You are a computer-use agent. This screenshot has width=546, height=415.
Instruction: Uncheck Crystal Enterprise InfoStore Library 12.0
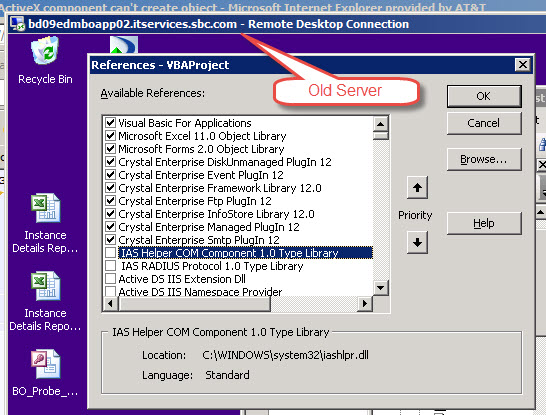pyautogui.click(x=110, y=213)
